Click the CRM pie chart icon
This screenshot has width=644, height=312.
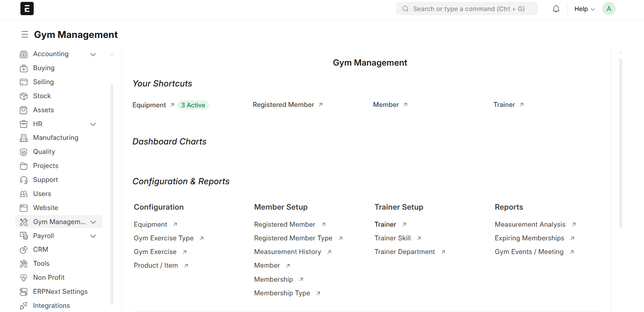tap(23, 250)
